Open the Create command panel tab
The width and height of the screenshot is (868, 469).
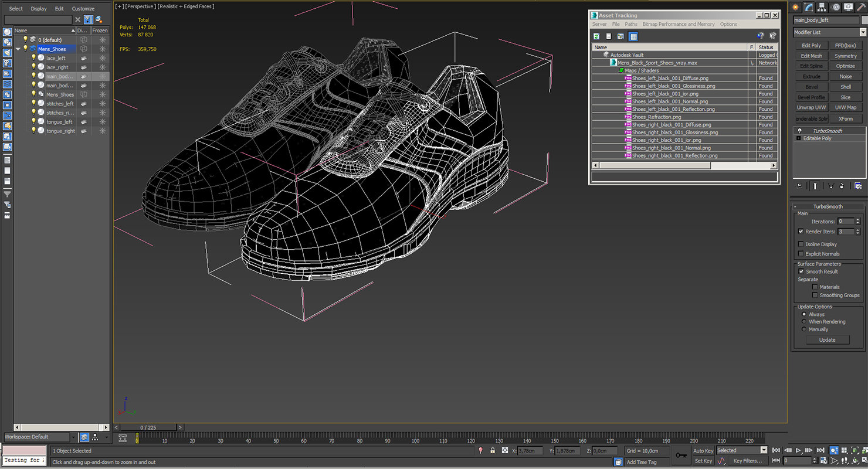point(796,7)
